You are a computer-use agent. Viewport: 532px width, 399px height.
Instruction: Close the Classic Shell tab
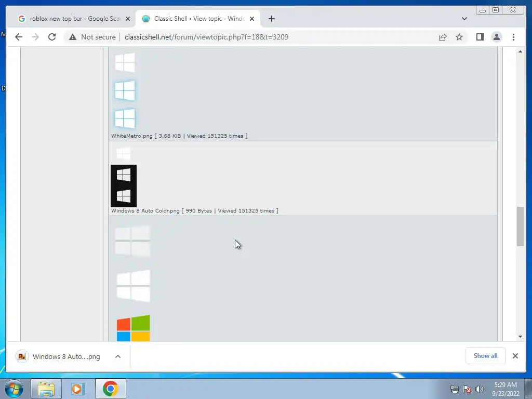tap(252, 19)
